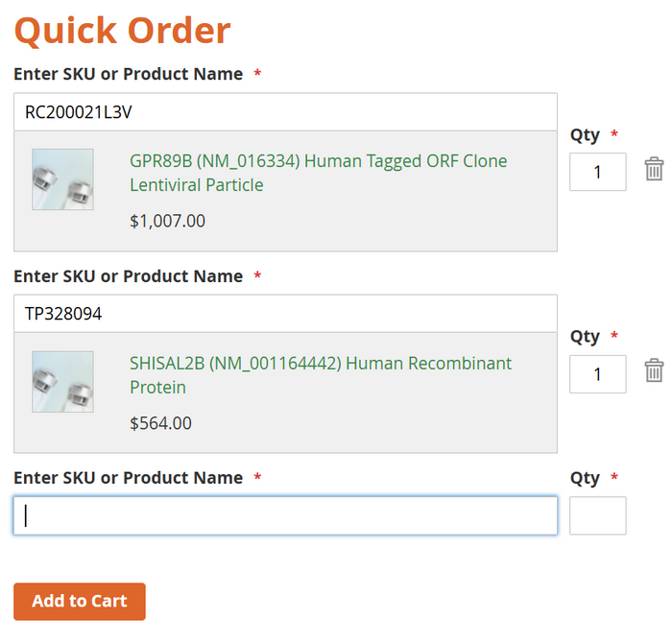Image resolution: width=672 pixels, height=642 pixels.
Task: Click the Qty label above the empty box
Action: pos(585,478)
